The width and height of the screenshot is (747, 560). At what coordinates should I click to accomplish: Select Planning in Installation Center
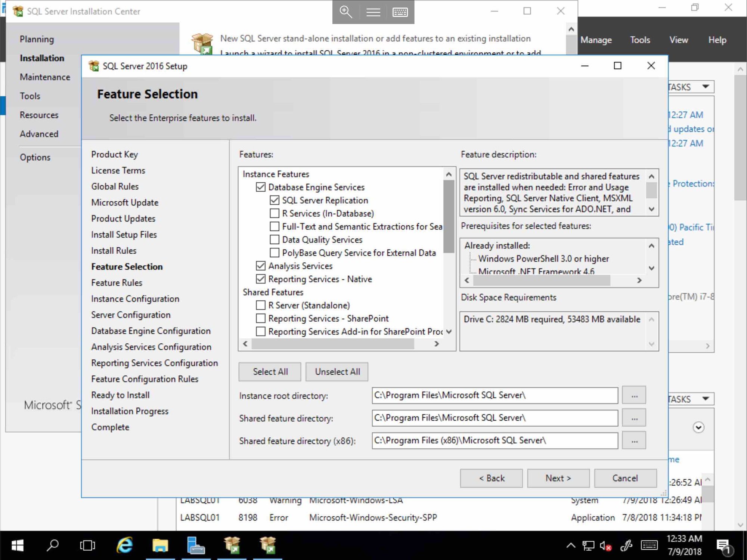(x=37, y=39)
